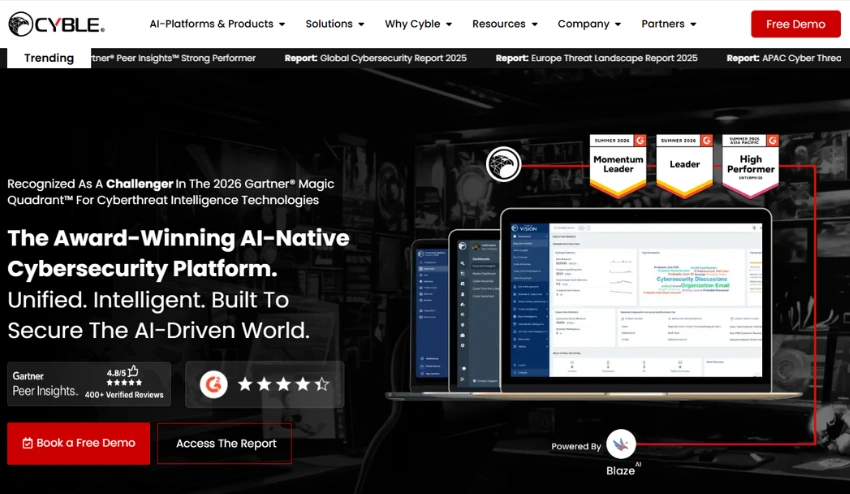Click the G2 star rating row
The image size is (850, 494).
284,384
